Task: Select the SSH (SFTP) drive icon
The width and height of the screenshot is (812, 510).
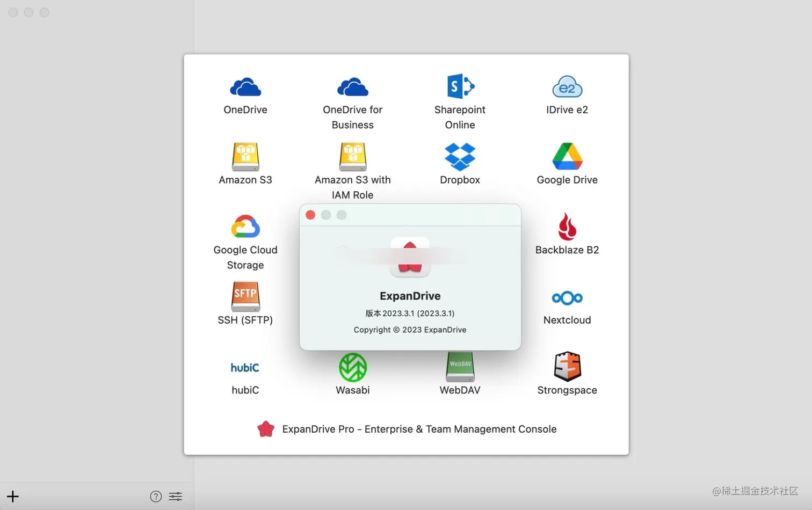Action: 245,296
